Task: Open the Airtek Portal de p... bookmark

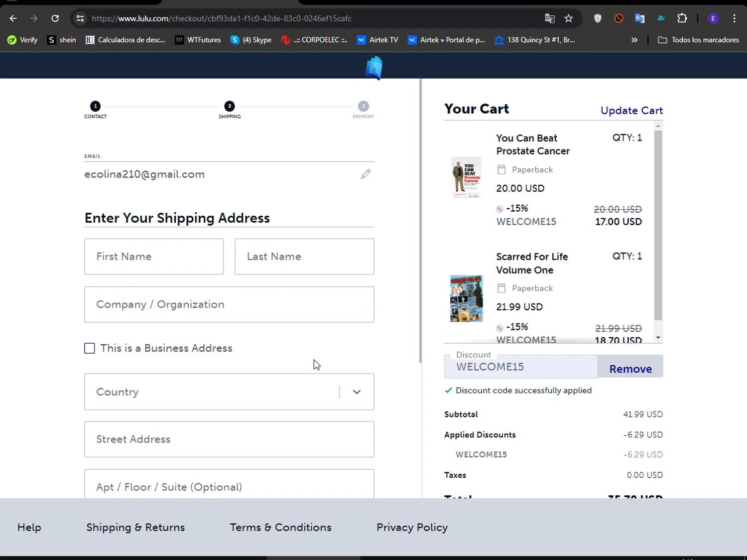Action: tap(446, 40)
